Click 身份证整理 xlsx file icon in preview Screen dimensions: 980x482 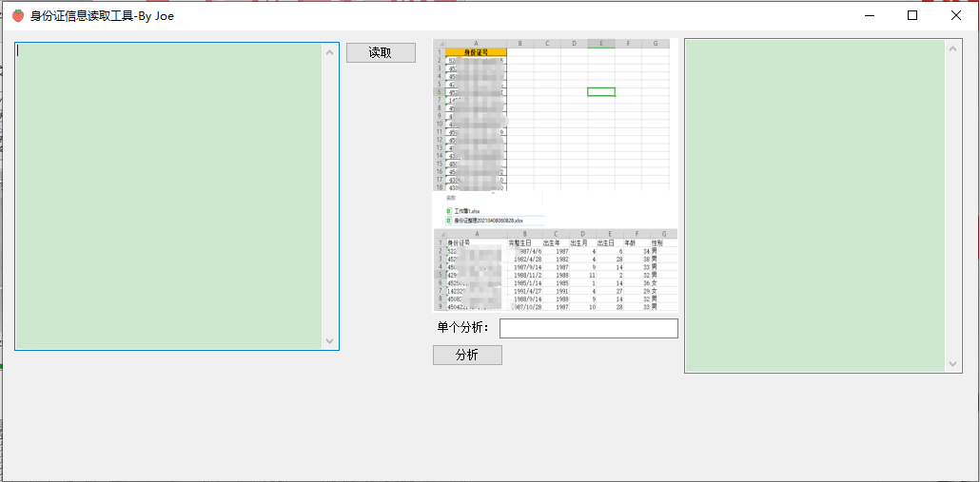pyautogui.click(x=449, y=220)
